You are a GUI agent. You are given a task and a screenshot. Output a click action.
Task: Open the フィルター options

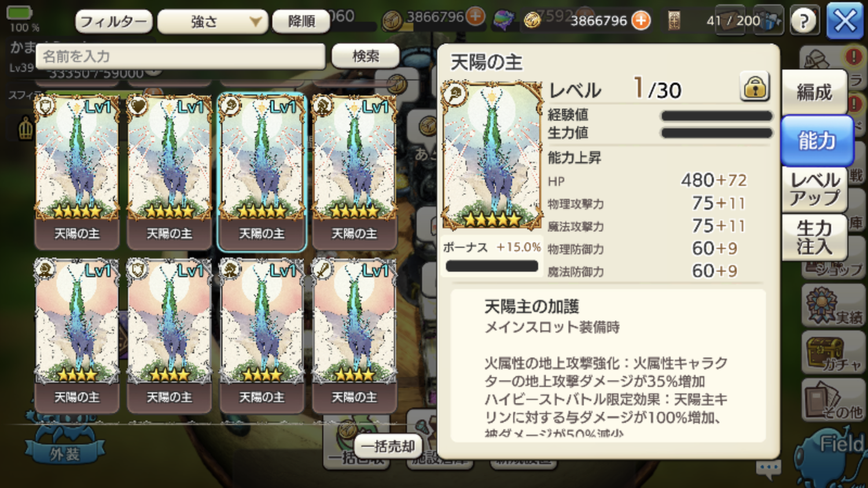(113, 22)
